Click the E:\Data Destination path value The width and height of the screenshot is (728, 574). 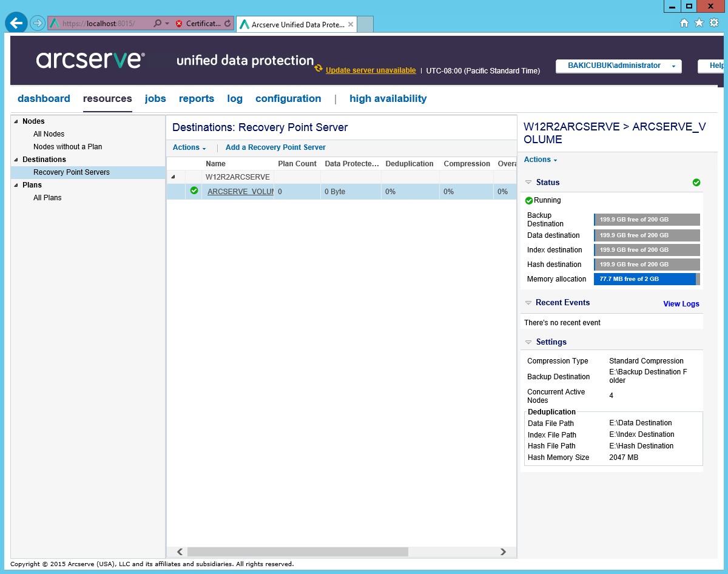(x=641, y=423)
